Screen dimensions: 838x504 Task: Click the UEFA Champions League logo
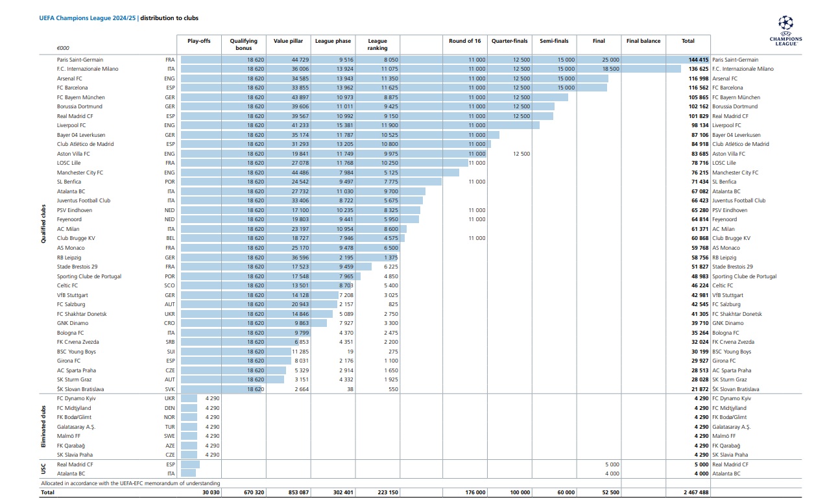[785, 30]
